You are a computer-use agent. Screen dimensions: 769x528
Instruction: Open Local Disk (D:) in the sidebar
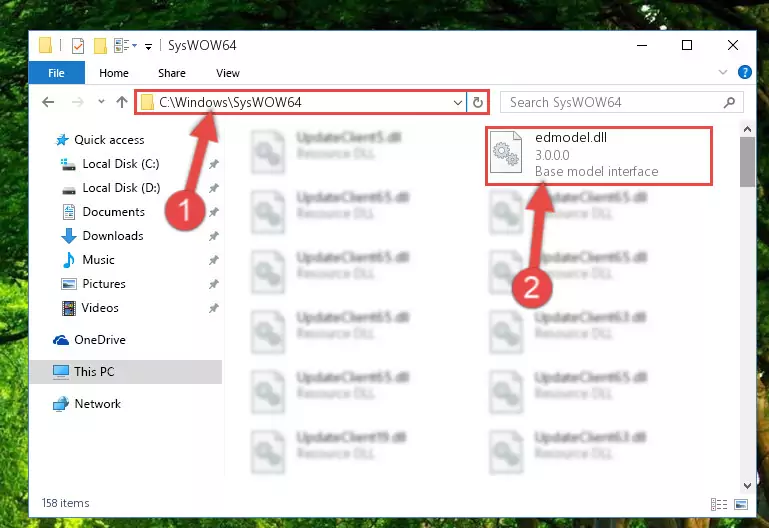point(121,188)
